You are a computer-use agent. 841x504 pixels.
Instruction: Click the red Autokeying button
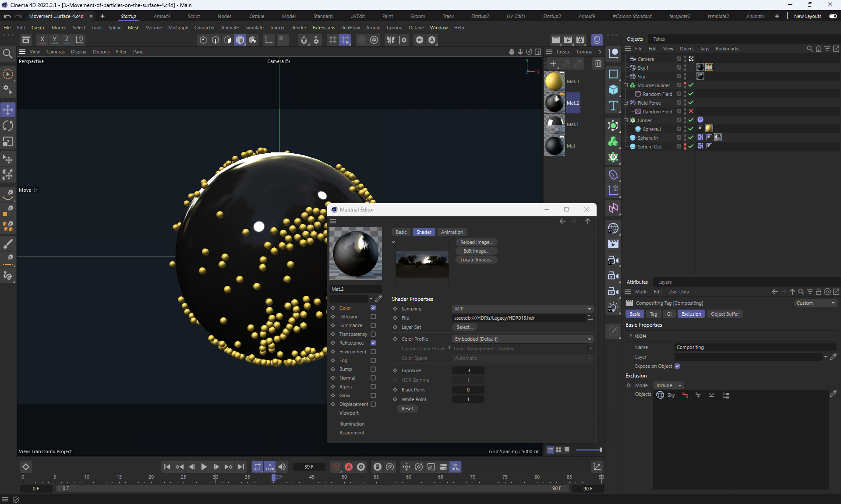click(x=349, y=467)
